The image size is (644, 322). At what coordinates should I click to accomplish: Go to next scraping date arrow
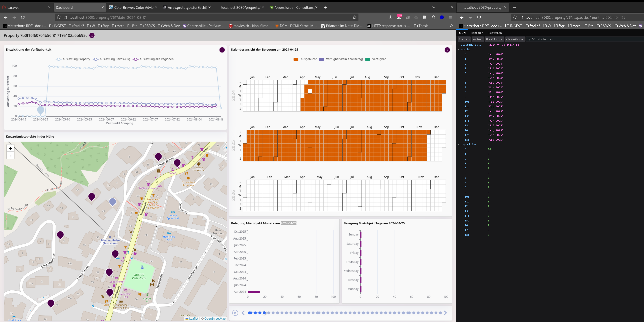point(445,313)
